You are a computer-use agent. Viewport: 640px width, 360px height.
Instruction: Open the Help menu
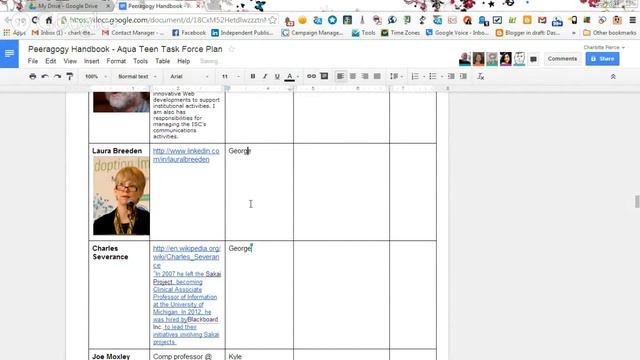point(184,61)
